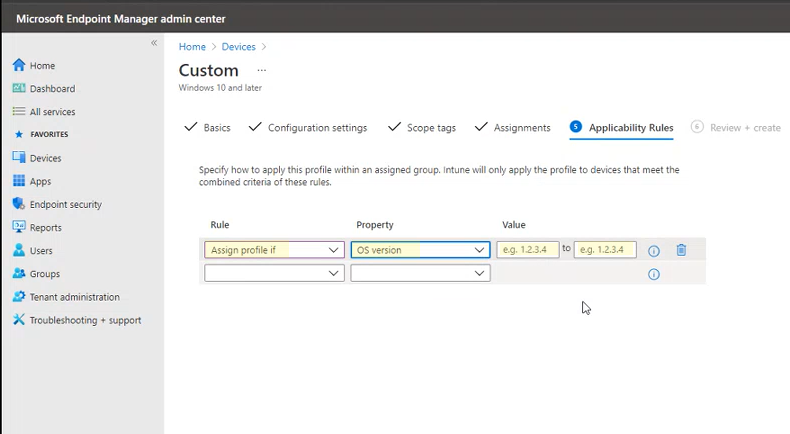Click the Devices breadcrumb link

pyautogui.click(x=238, y=47)
